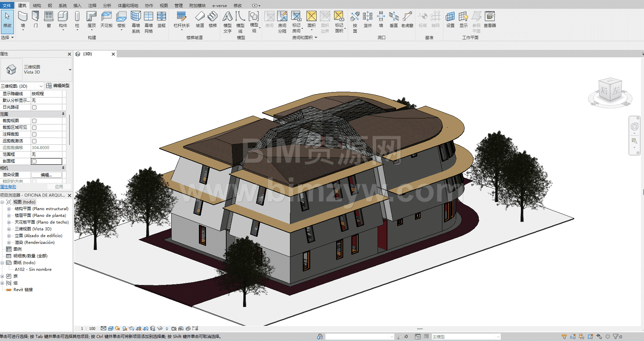Select the 楼梯 (Stair) tool

tap(213, 19)
